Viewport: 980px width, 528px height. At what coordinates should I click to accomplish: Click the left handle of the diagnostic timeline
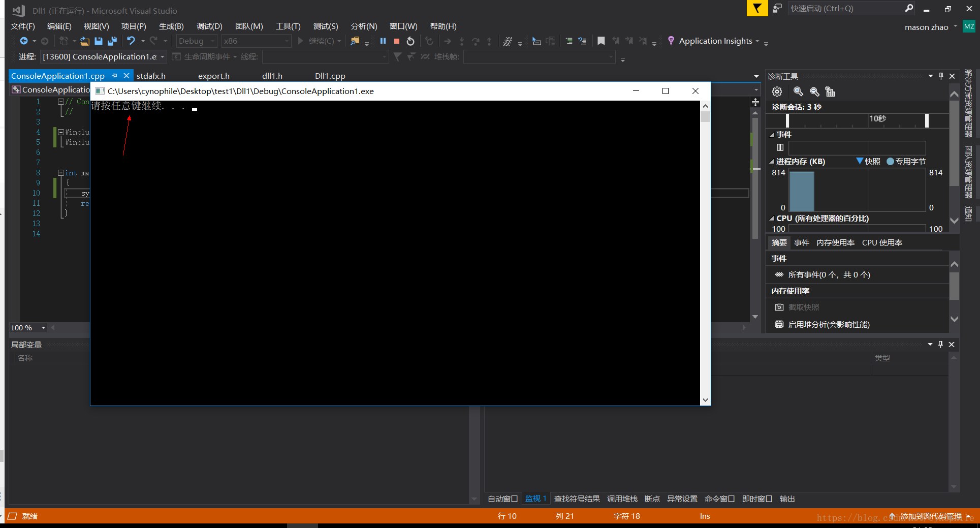(787, 120)
